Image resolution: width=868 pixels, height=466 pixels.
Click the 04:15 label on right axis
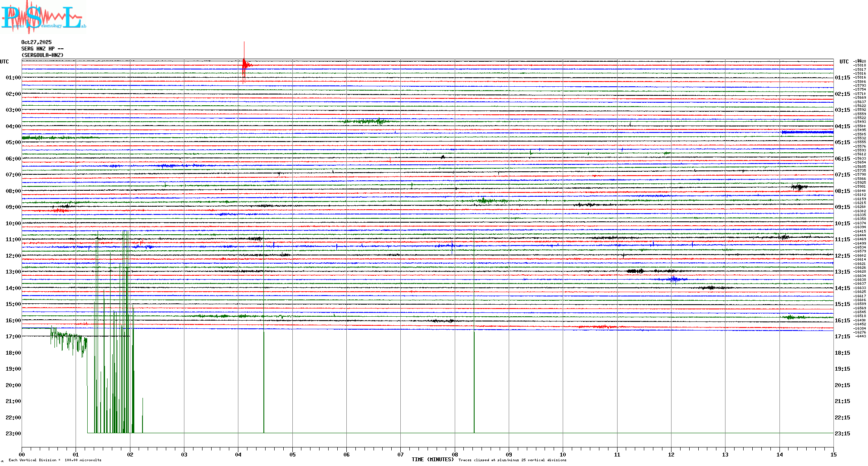842,126
